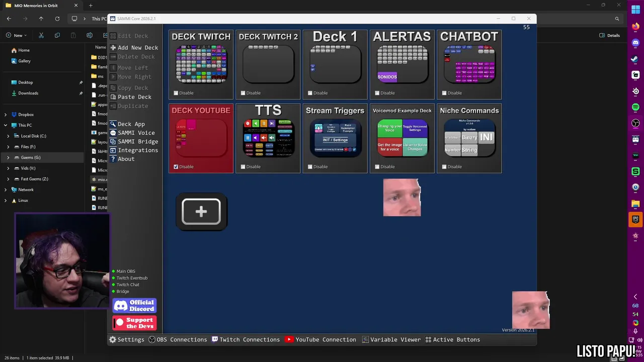Screen dimensions: 644x362
Task: Expand Local Disk (C:) in Explorer
Action: 8,136
